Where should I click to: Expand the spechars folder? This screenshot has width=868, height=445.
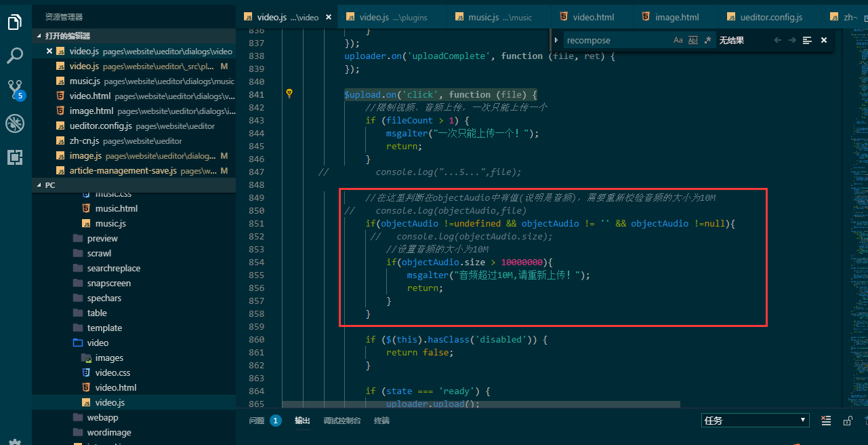(104, 298)
